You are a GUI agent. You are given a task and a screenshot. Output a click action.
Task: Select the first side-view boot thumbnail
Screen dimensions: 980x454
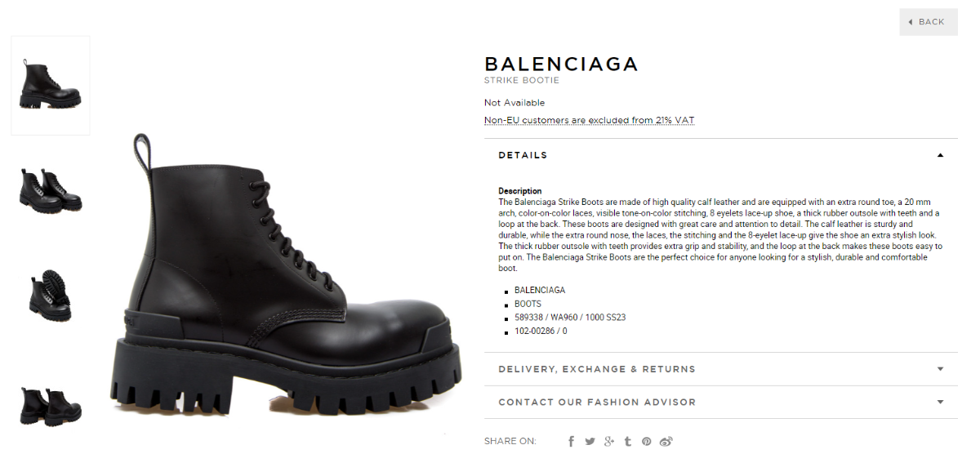(x=51, y=86)
